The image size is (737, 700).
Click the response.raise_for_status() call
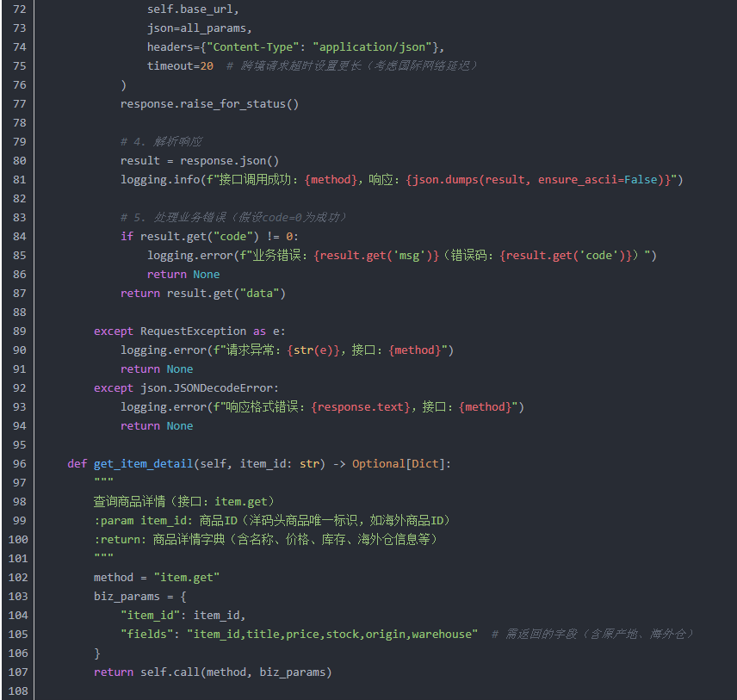[x=209, y=104]
